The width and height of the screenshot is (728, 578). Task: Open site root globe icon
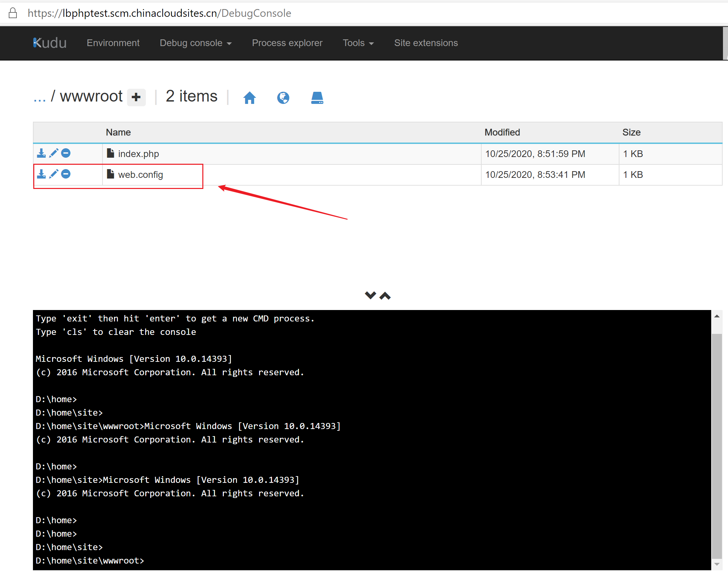tap(283, 98)
